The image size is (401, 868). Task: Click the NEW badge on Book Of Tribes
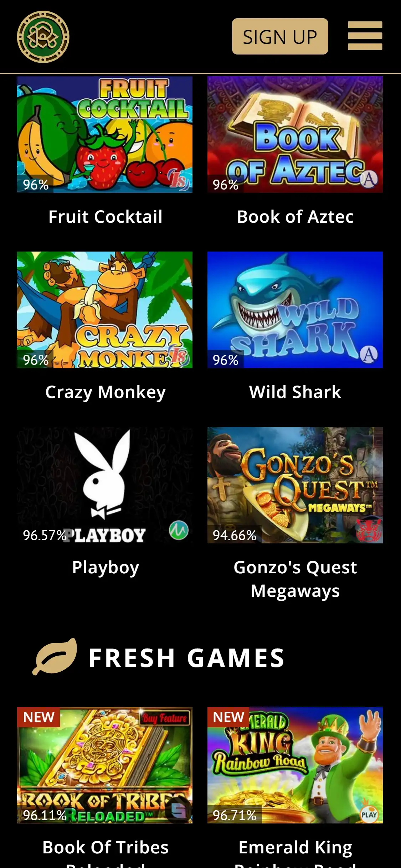tap(38, 717)
